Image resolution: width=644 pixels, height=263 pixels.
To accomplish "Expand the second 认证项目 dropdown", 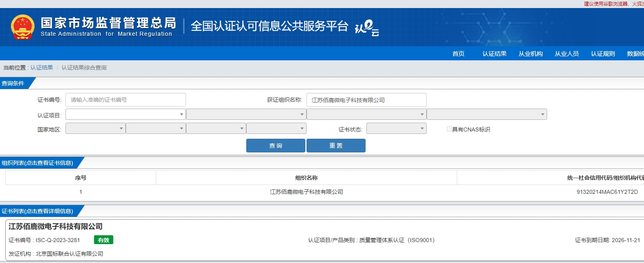I will click(x=246, y=114).
